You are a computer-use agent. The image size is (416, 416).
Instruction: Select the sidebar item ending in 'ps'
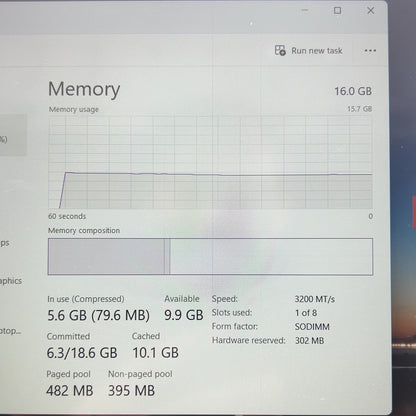coord(5,243)
